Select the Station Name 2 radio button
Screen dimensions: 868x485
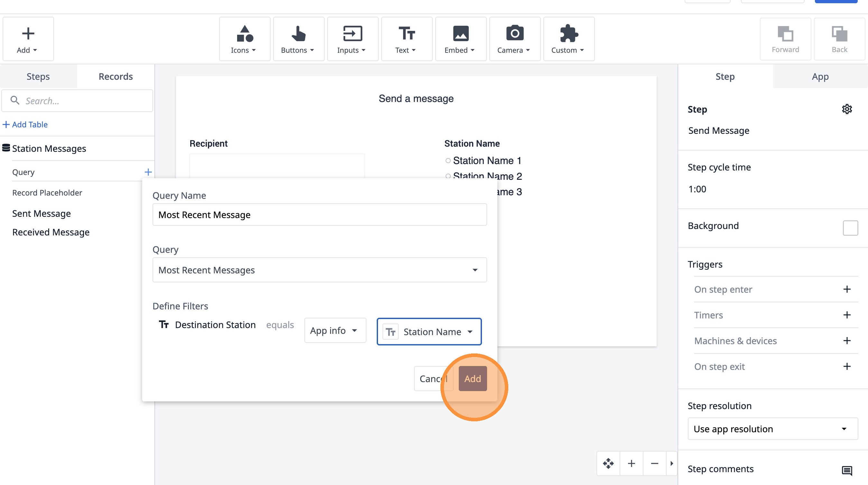click(x=448, y=176)
